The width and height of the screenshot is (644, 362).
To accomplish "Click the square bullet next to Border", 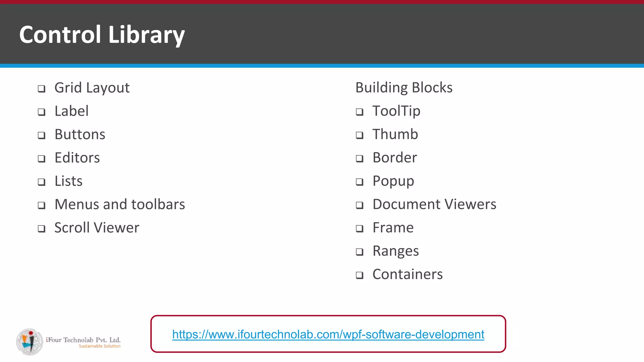I will click(x=359, y=159).
